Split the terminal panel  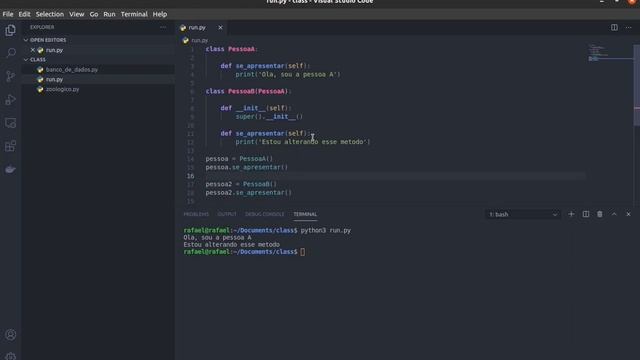pyautogui.click(x=586, y=214)
